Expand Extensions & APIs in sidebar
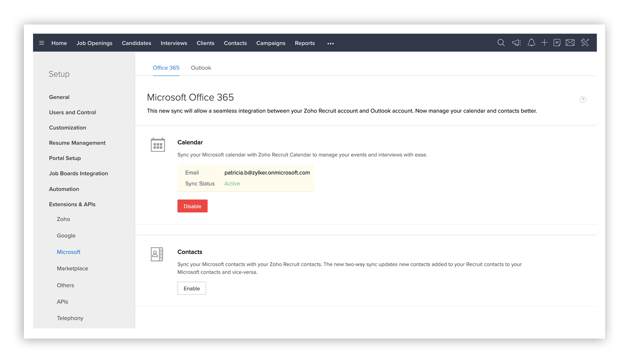This screenshot has height=364, width=629. coord(72,204)
